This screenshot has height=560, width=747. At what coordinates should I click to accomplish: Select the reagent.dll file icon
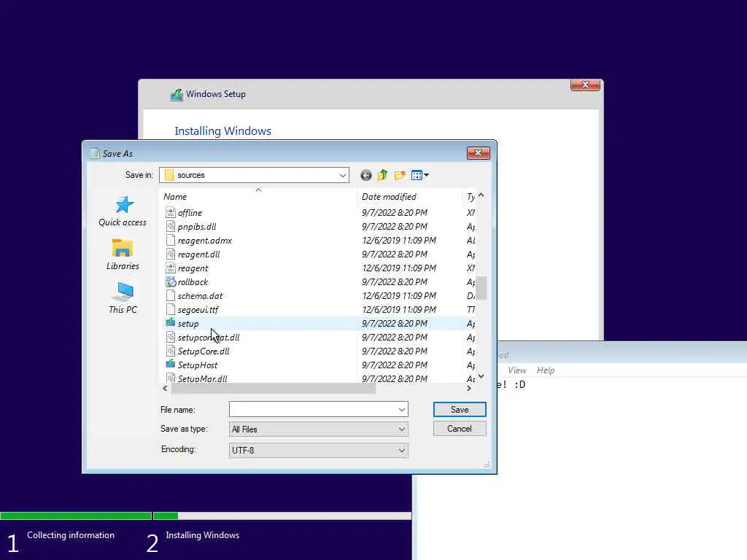click(x=171, y=254)
